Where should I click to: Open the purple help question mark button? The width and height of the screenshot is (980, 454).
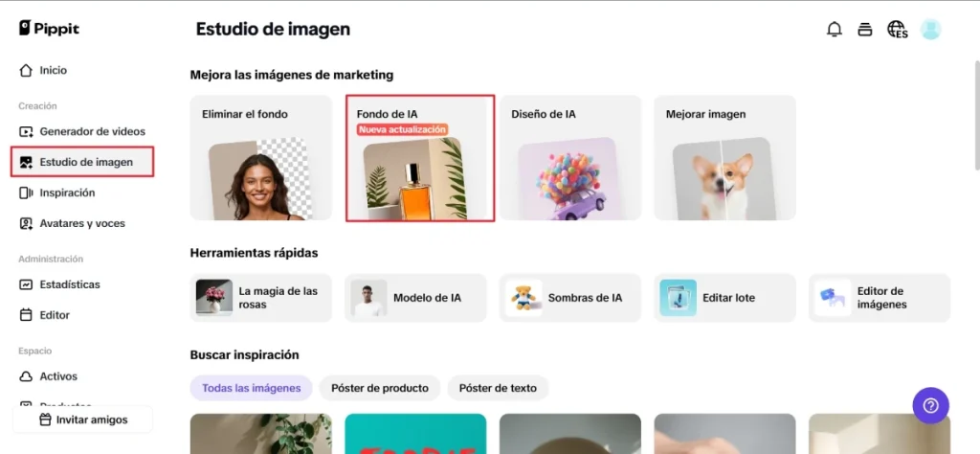point(930,405)
